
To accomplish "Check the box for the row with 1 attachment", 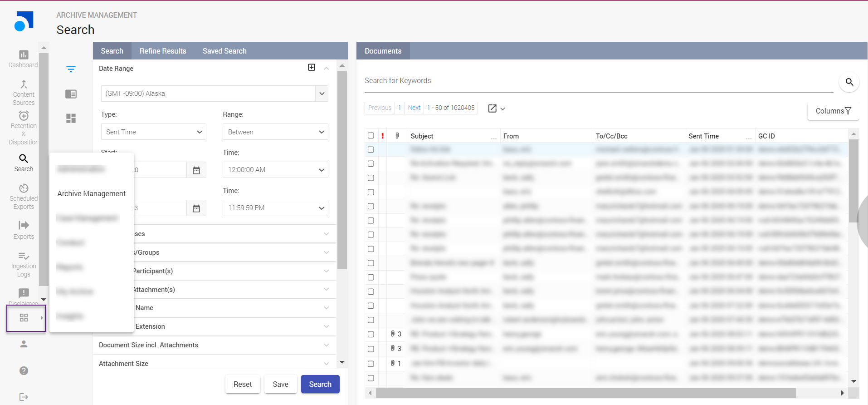I will click(371, 364).
